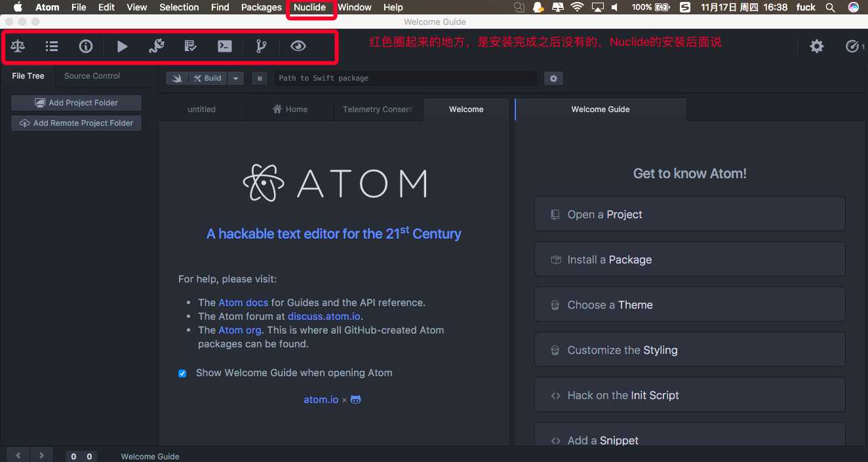Click the Sogou input method S icon

coord(684,7)
